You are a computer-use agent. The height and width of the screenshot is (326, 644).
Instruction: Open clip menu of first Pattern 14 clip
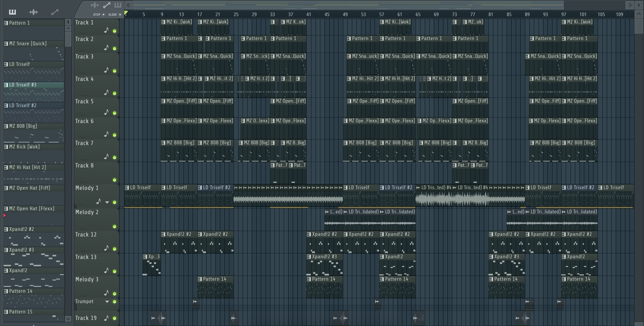pos(200,279)
